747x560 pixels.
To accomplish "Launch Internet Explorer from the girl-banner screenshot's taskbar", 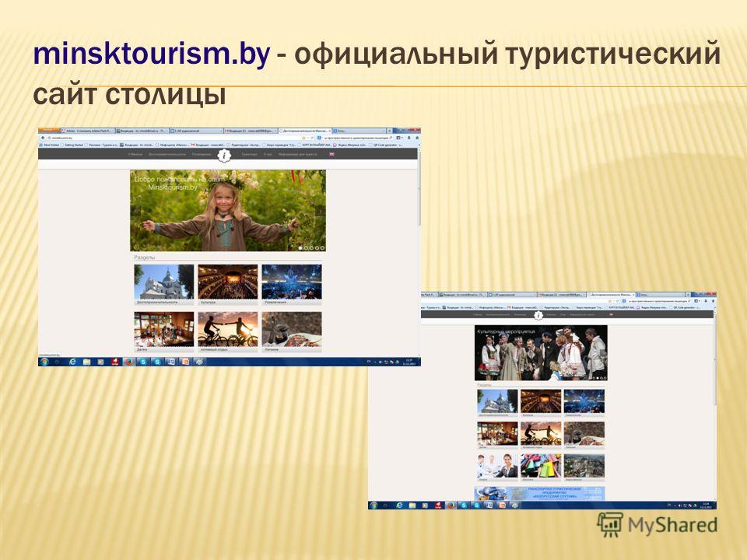I will pos(72,362).
